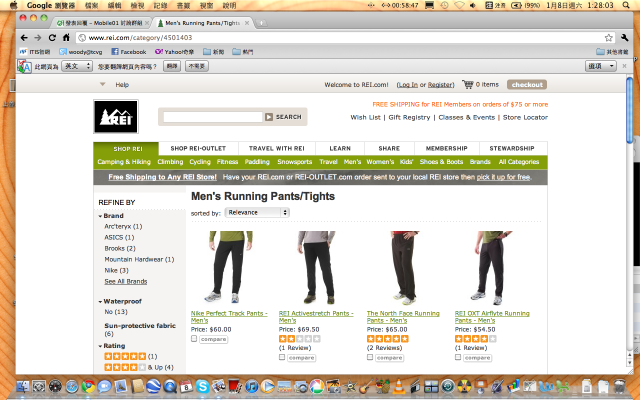This screenshot has width=640, height=400.
Task: Click the browser forward arrow
Action: tap(38, 38)
